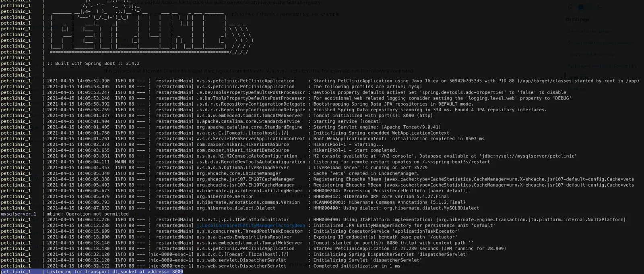
Task: Select 'Next steps' in page contents
Action: click(579, 77)
